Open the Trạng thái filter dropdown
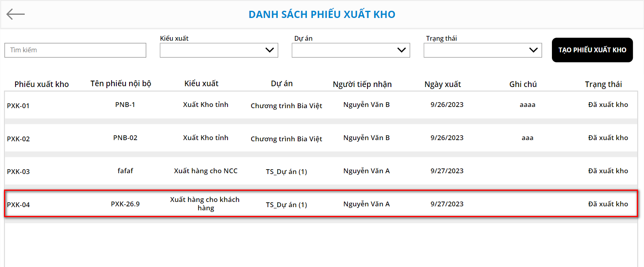The image size is (644, 267). [483, 50]
